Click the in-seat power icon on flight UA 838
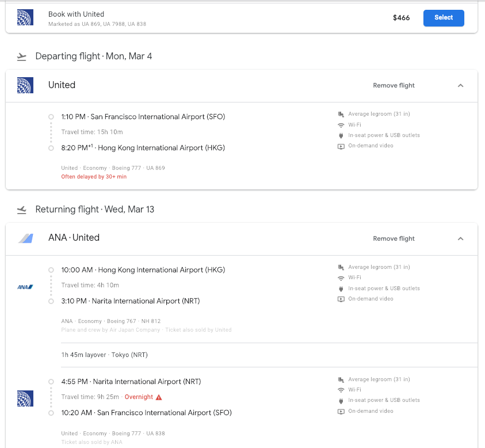 click(341, 400)
